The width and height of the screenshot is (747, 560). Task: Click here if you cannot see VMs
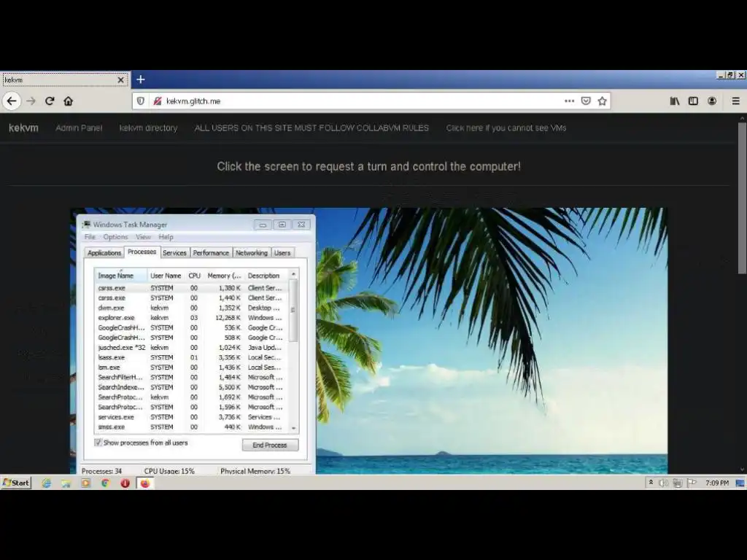[x=506, y=128]
